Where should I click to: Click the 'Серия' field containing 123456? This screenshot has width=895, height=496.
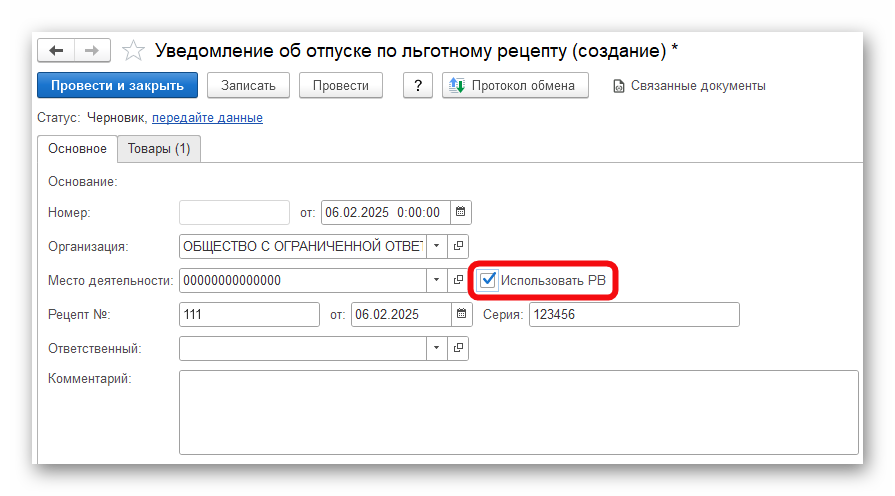pyautogui.click(x=634, y=314)
